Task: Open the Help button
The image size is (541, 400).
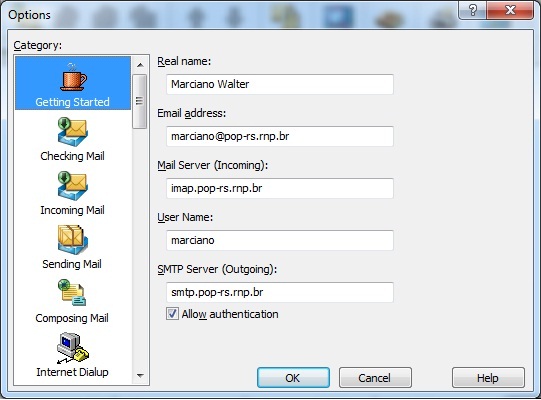Action: click(488, 378)
